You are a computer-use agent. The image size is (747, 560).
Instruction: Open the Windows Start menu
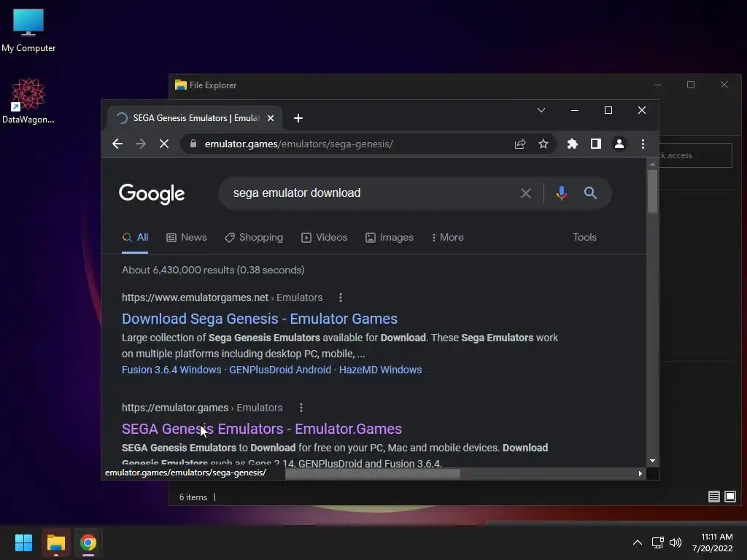click(x=23, y=542)
